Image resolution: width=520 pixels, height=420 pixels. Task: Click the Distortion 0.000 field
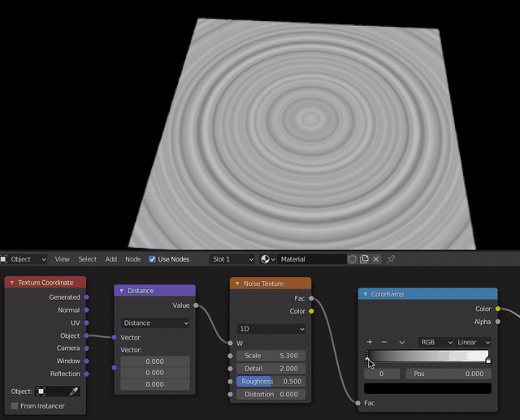pyautogui.click(x=271, y=395)
